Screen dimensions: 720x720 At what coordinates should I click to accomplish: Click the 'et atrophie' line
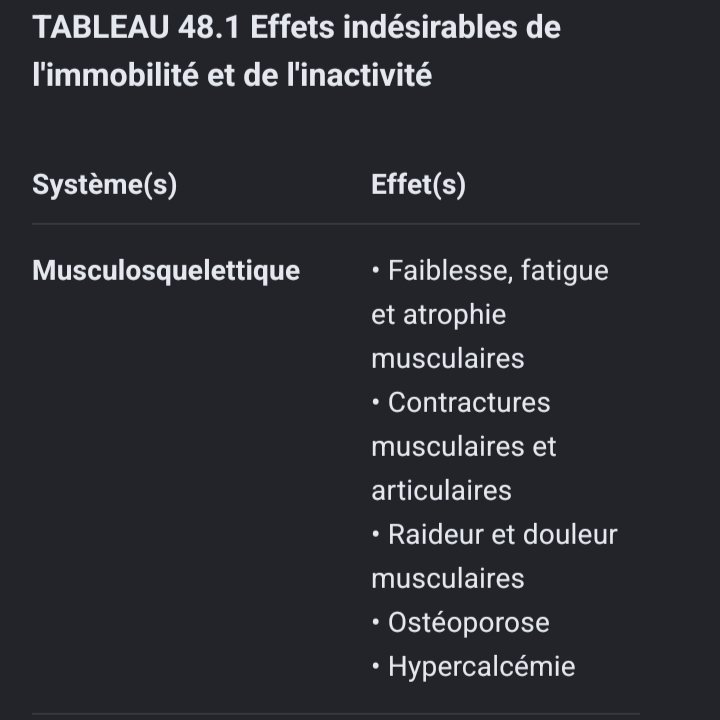coord(439,315)
